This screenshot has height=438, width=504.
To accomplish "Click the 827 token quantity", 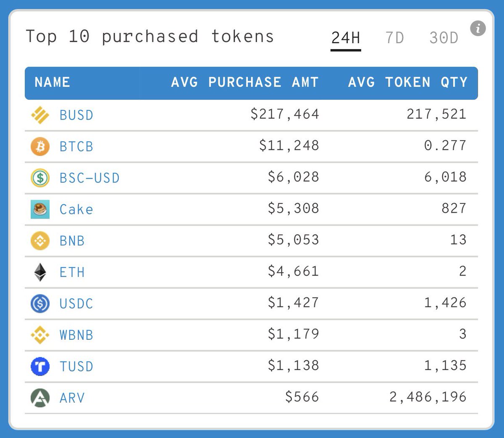I will 454,209.
